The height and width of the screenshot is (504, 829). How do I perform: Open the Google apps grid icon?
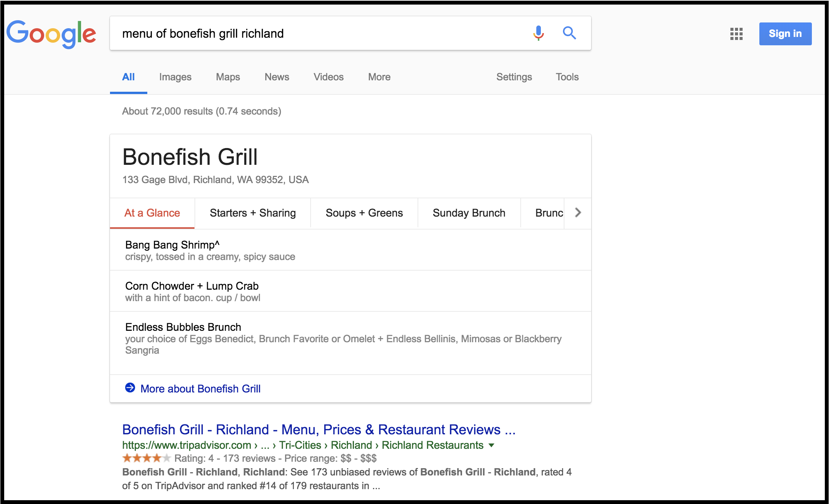(x=737, y=34)
